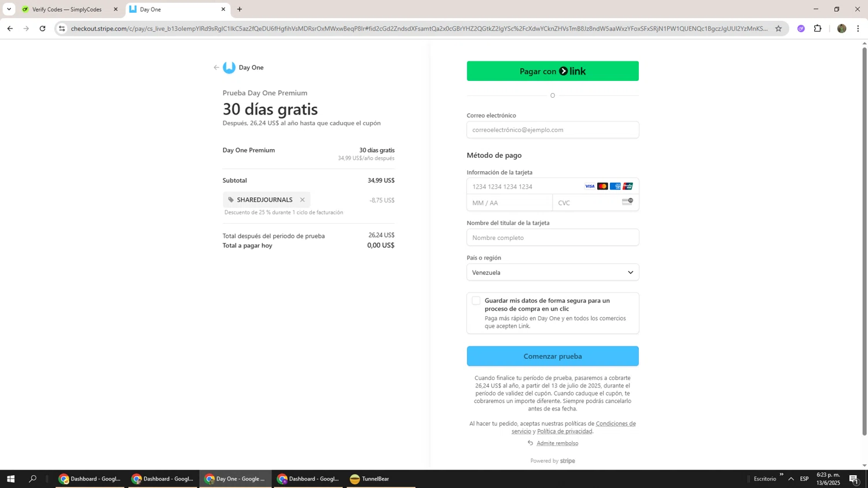Viewport: 868px width, 488px height.
Task: Bookmark this page with the star icon
Action: (778, 28)
